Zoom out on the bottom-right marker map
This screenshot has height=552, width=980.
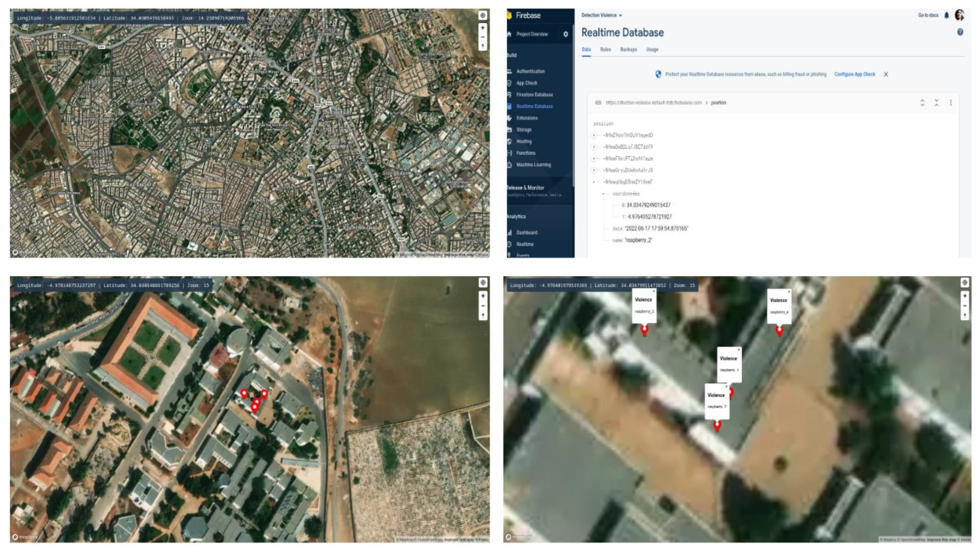click(965, 306)
